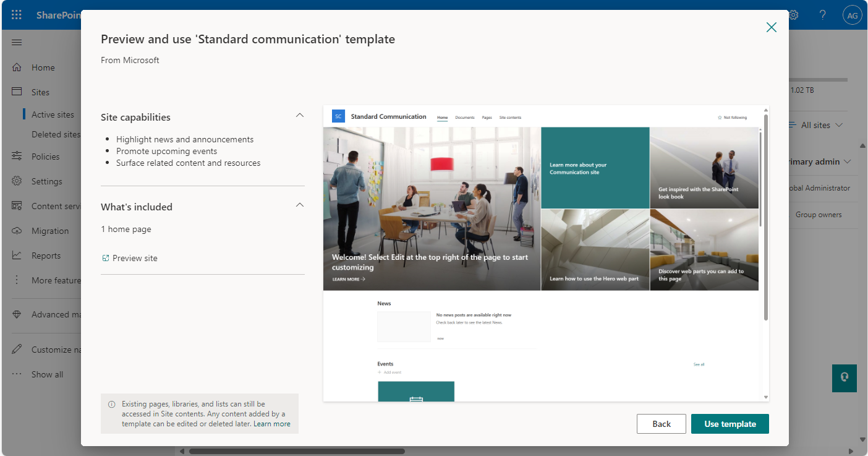Collapse the Site capabilities section
This screenshot has height=456, width=868.
click(299, 115)
